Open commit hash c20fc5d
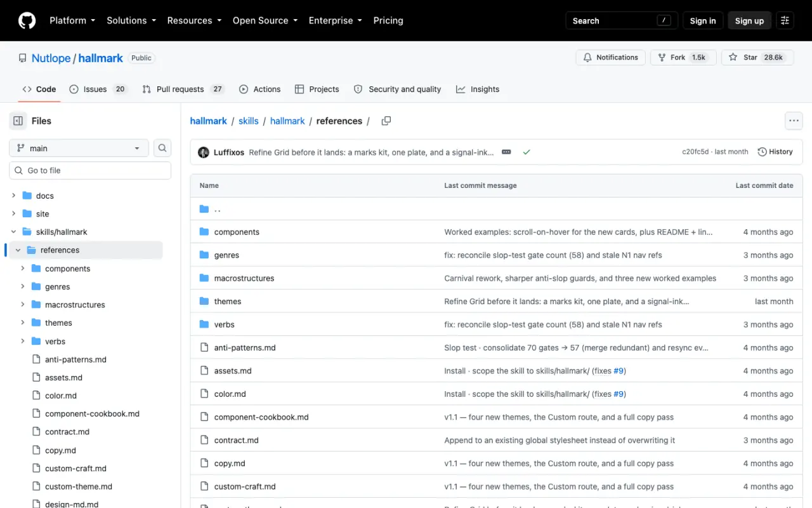 tap(695, 152)
